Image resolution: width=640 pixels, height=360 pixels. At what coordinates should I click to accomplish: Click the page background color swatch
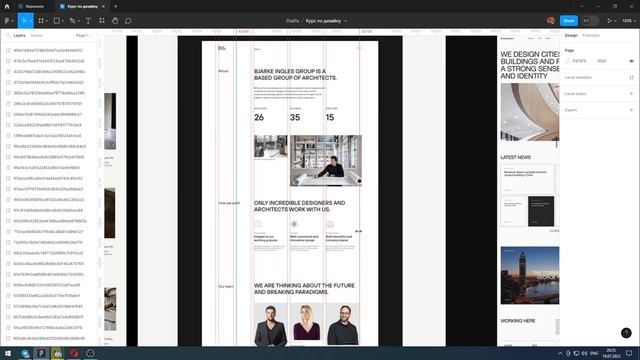(568, 61)
